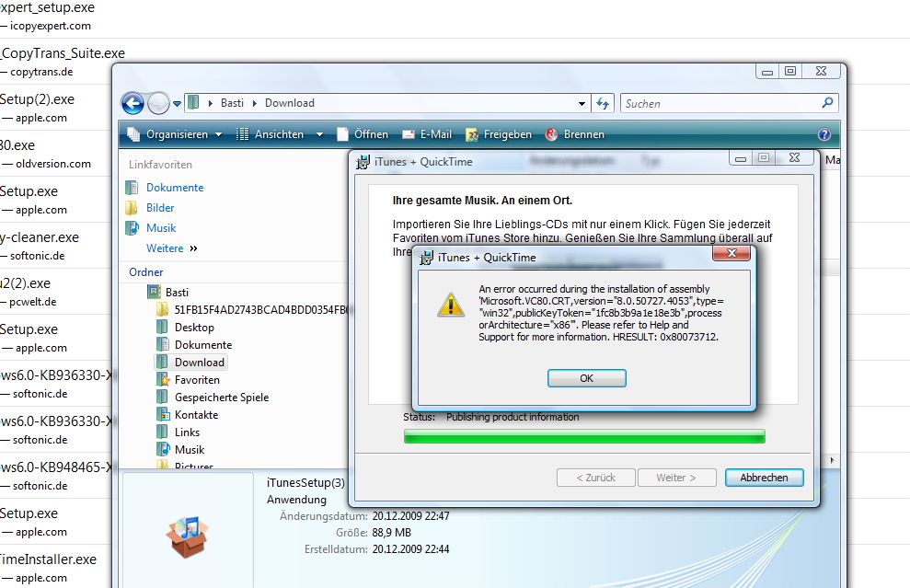Image resolution: width=910 pixels, height=588 pixels.
Task: Click the TimeInstaller.exe download entry
Action: click(48, 559)
